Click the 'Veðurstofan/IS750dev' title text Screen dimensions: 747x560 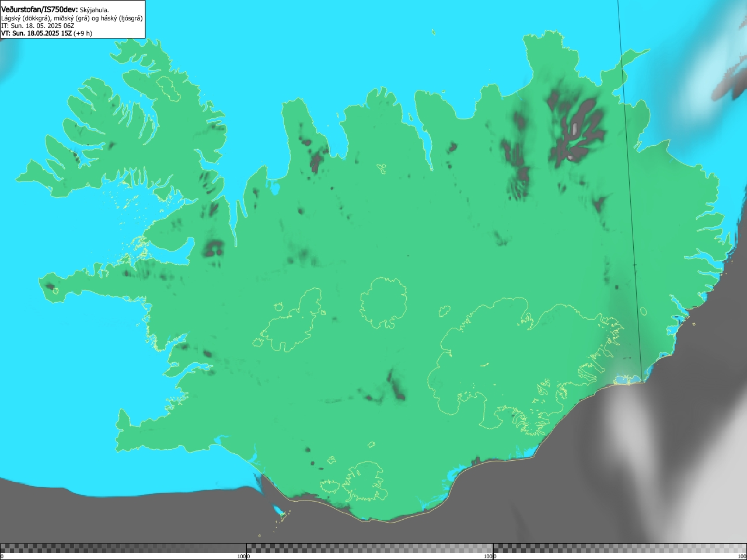click(39, 9)
